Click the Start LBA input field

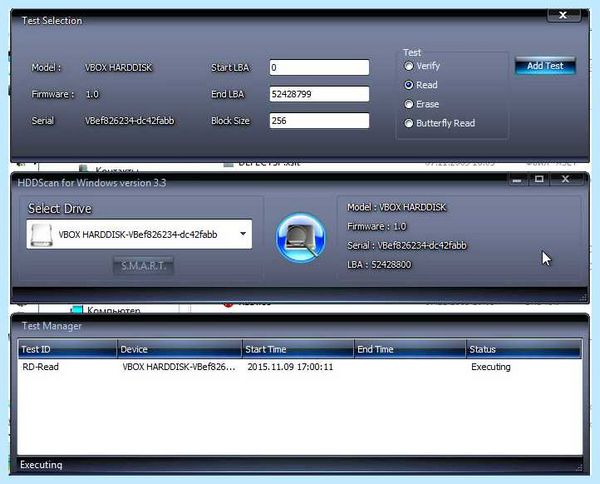click(320, 67)
